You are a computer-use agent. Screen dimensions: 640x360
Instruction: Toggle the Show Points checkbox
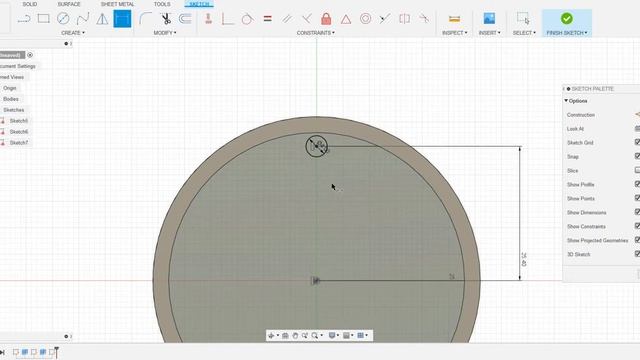tap(637, 198)
